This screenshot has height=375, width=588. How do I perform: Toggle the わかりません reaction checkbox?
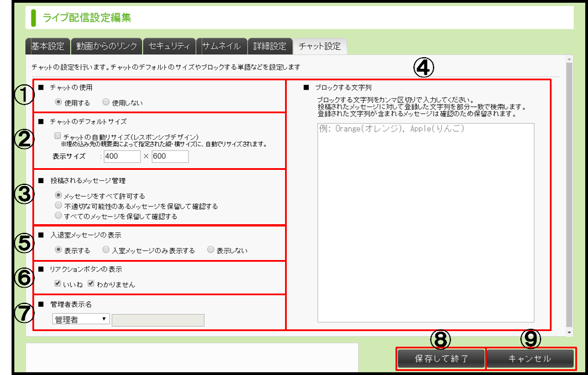(x=91, y=284)
